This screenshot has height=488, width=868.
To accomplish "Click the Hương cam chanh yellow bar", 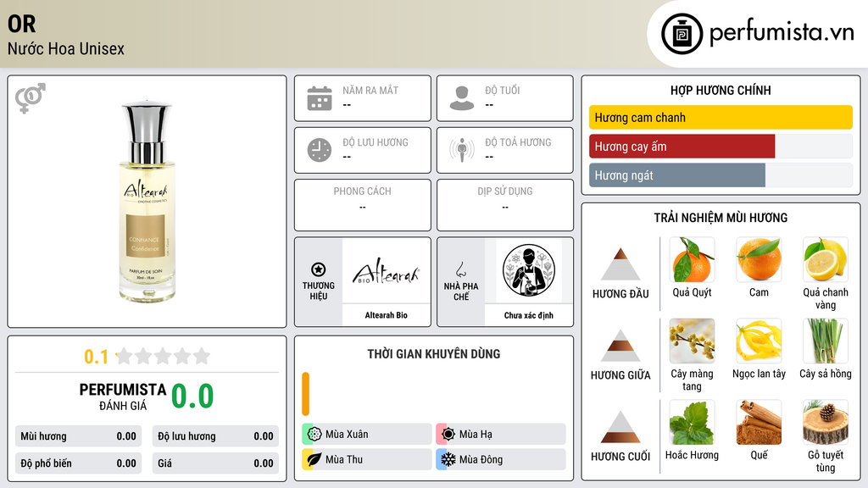I will click(721, 118).
